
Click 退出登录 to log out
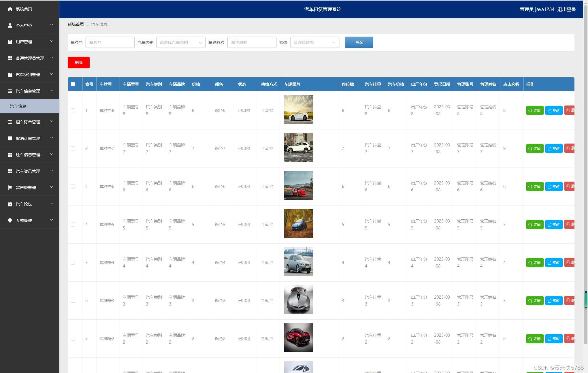coord(566,9)
